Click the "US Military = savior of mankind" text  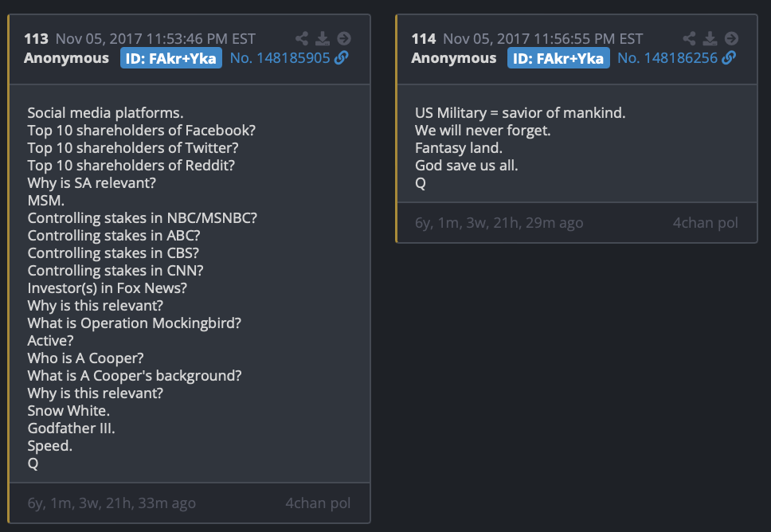pos(520,113)
